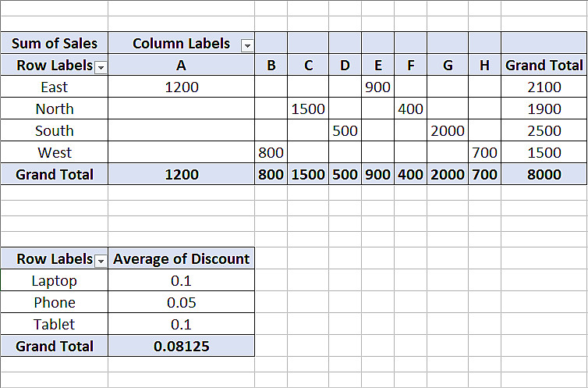Select the North row label
The height and width of the screenshot is (388, 588).
pyautogui.click(x=55, y=109)
